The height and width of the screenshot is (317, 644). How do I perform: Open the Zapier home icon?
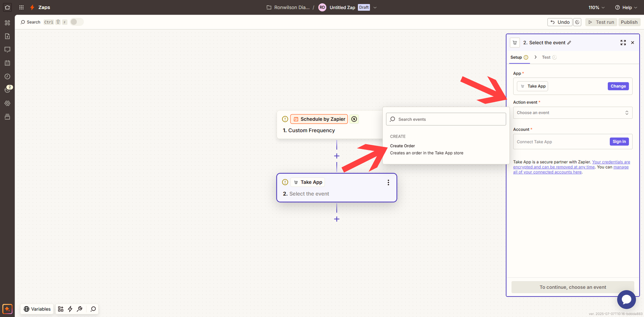point(7,7)
